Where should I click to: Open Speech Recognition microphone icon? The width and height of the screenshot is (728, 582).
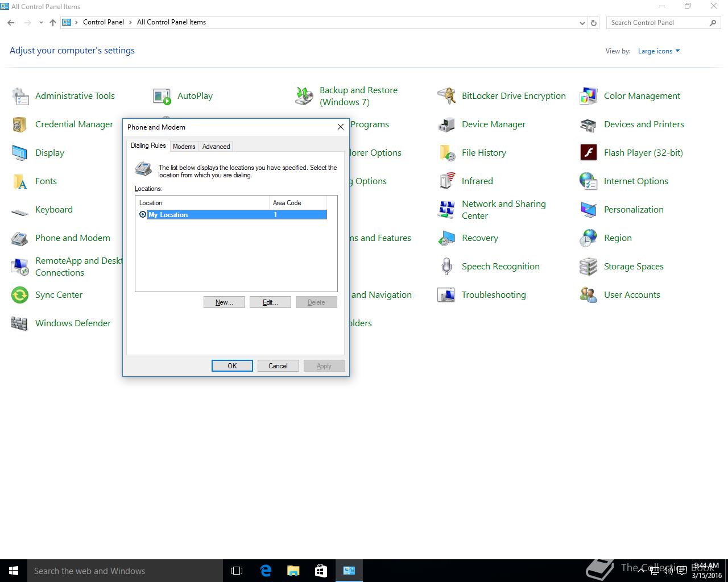pos(446,267)
